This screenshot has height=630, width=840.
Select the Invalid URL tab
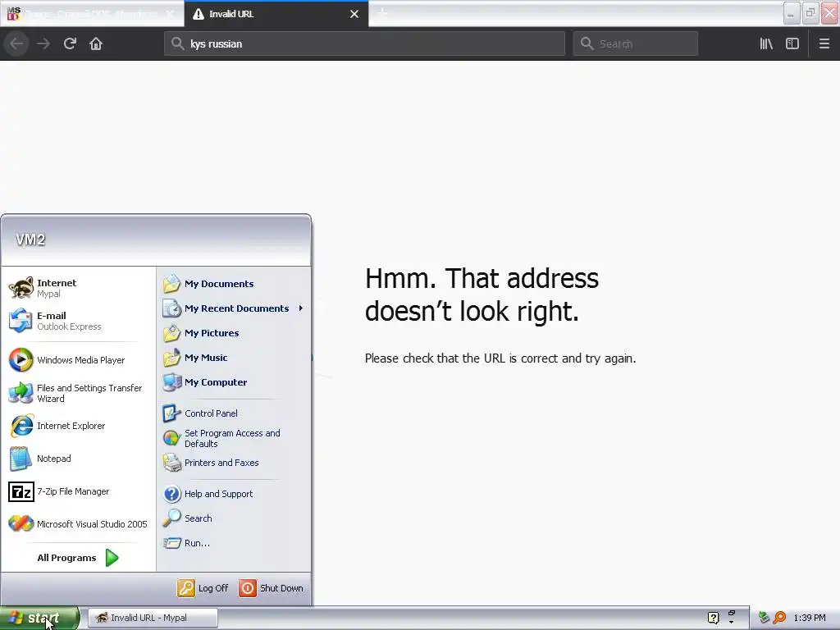point(276,14)
